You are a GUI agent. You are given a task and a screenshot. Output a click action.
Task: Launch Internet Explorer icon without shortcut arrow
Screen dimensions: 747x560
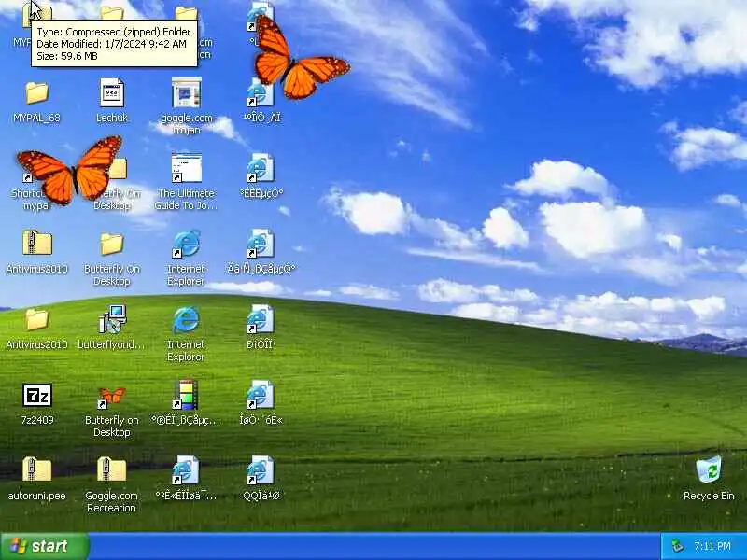click(x=186, y=319)
